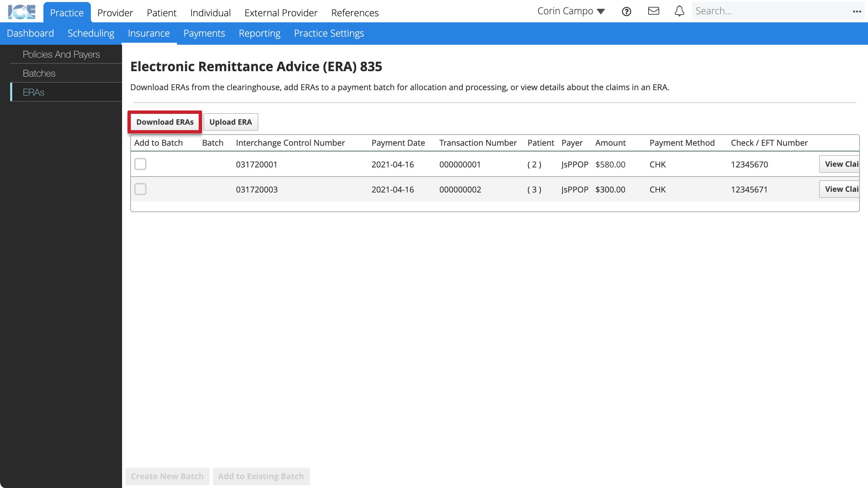The width and height of the screenshot is (868, 488).
Task: Open the Reporting section
Action: 259,33
